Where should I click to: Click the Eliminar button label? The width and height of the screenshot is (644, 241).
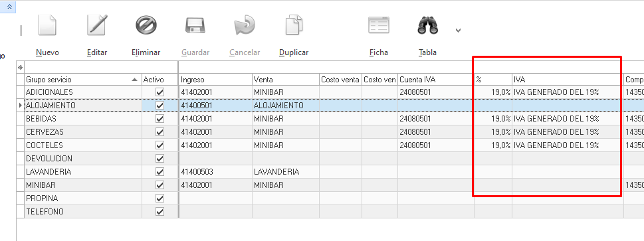(146, 52)
